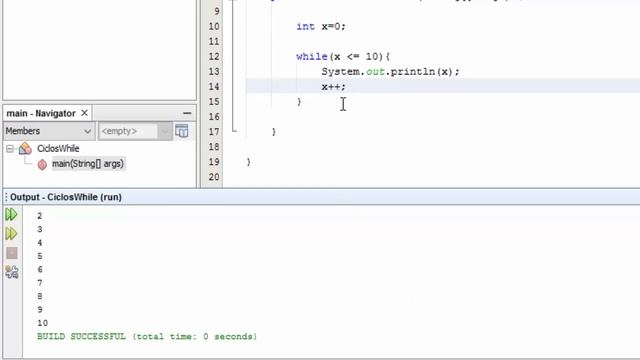Click the CiclosWhile class icon in the Navigator
The image size is (640, 360).
25,149
